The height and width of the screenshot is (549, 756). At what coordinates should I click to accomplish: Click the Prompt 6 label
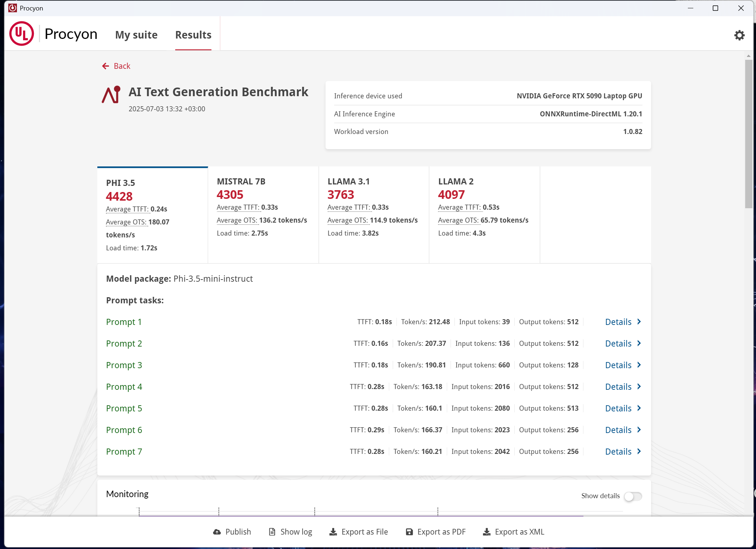(124, 430)
